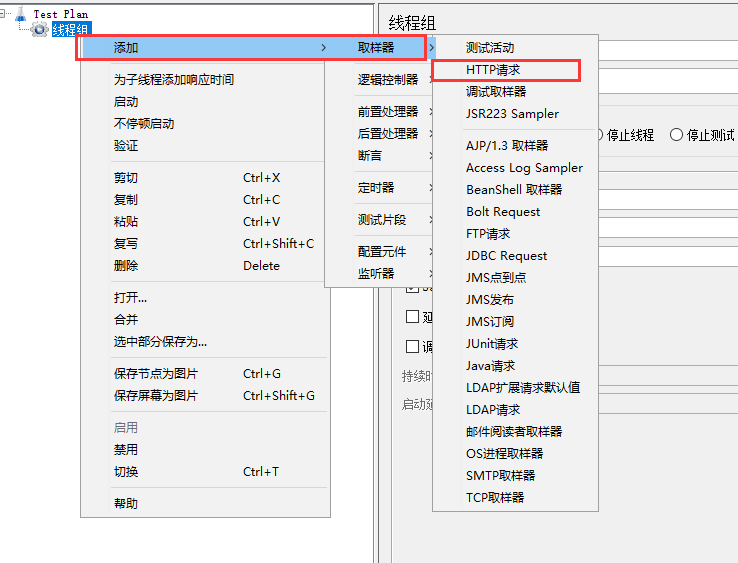Select the 停止线程 radio button
This screenshot has height=563, width=738.
click(601, 135)
